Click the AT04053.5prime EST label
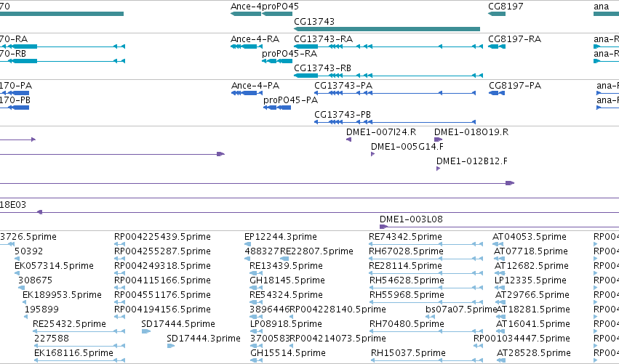The image size is (619, 364). (530, 237)
